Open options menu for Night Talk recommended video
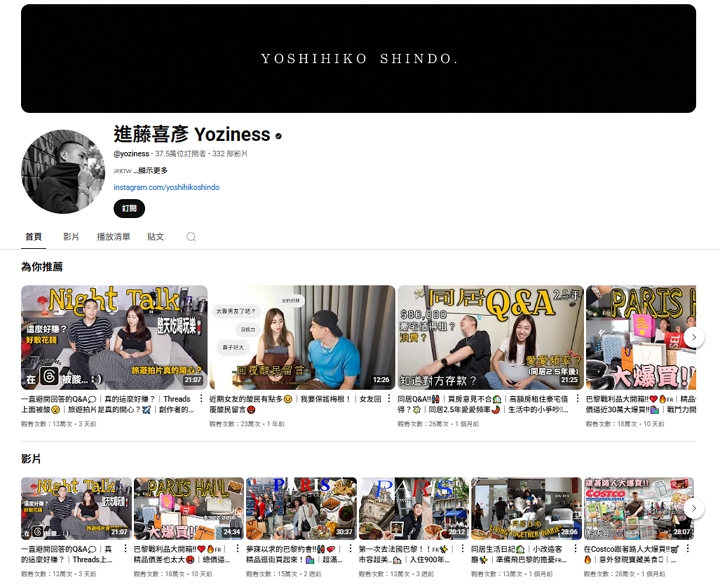Screen dimensions: 720x584 pyautogui.click(x=202, y=399)
